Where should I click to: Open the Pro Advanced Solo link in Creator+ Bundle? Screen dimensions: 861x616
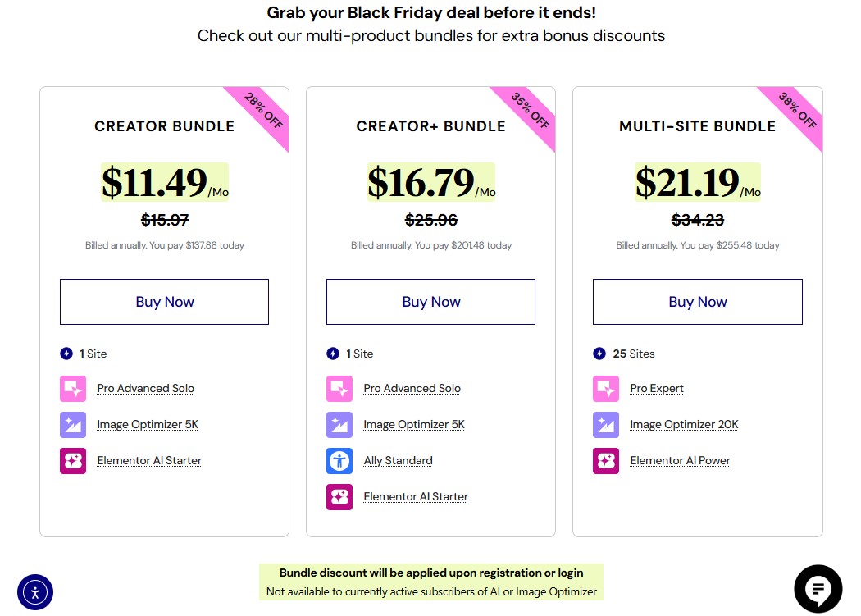[412, 388]
